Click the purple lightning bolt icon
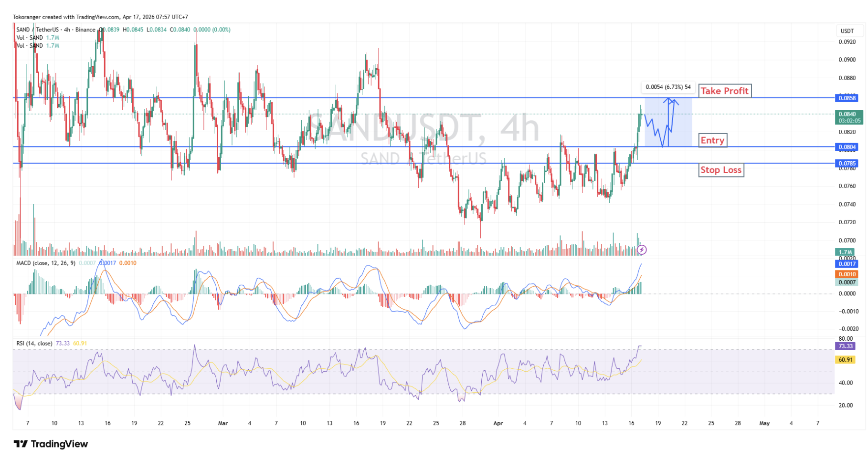The height and width of the screenshot is (459, 868). coord(642,250)
